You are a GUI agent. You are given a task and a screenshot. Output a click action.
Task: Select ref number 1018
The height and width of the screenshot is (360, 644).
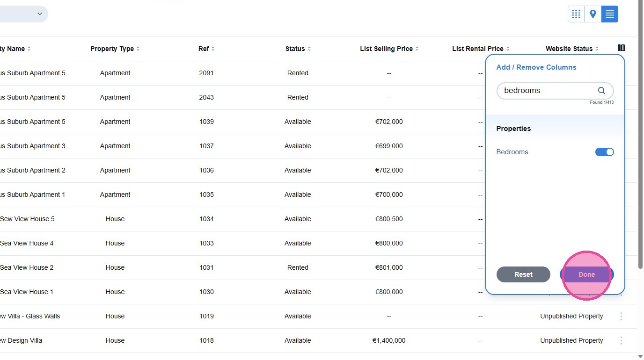point(206,340)
